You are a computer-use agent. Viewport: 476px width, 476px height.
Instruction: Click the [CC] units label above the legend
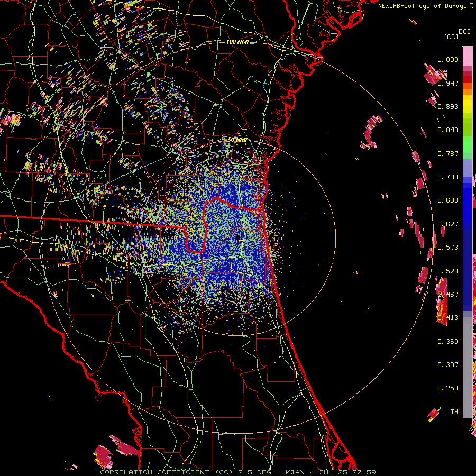[x=452, y=36]
